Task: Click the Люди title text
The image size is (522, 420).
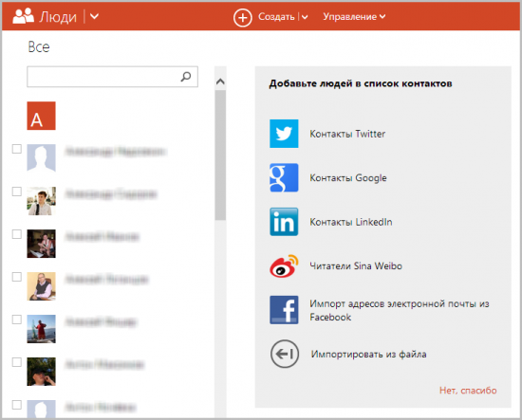Action: (58, 17)
